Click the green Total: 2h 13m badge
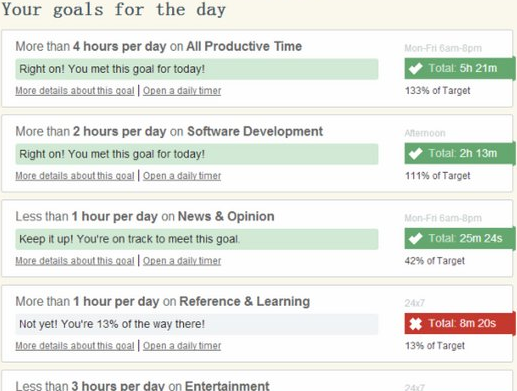This screenshot has width=517, height=391. click(460, 154)
